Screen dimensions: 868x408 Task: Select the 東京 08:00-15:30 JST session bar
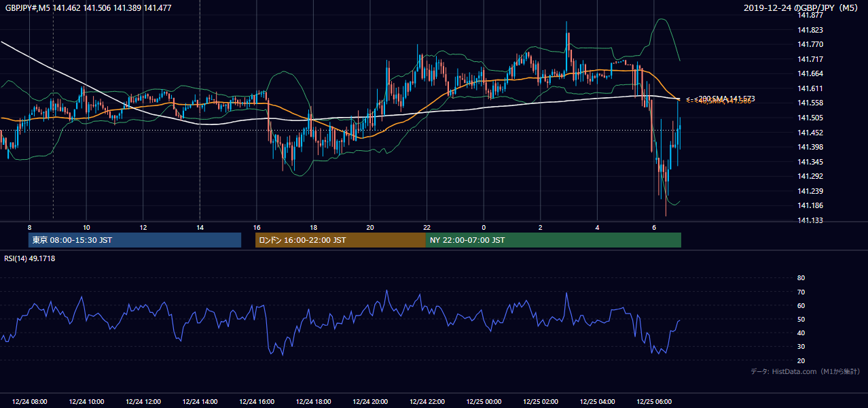point(134,240)
